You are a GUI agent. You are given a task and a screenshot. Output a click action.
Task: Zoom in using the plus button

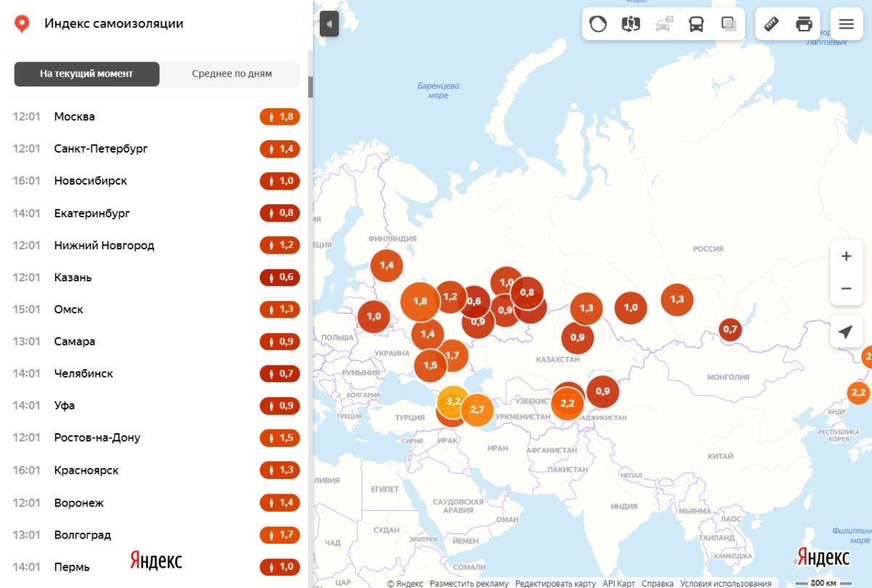[x=846, y=256]
